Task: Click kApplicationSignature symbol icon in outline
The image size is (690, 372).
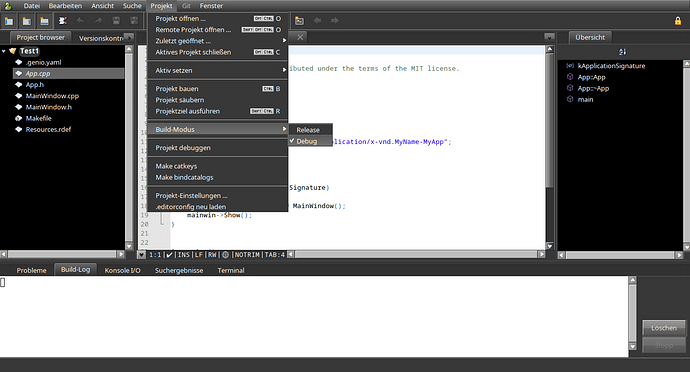Action: coord(570,66)
